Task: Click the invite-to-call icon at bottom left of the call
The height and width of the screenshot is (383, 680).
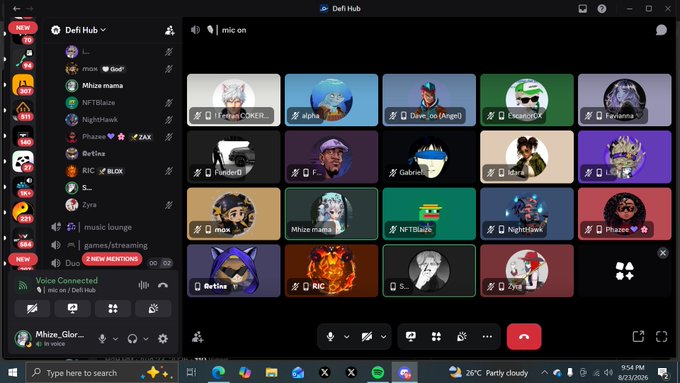Action: tap(198, 337)
